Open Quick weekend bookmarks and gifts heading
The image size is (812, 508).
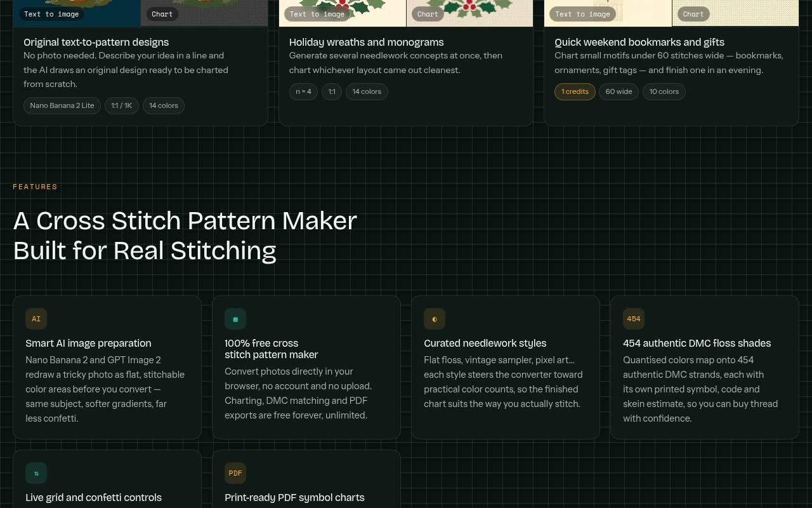tap(639, 42)
